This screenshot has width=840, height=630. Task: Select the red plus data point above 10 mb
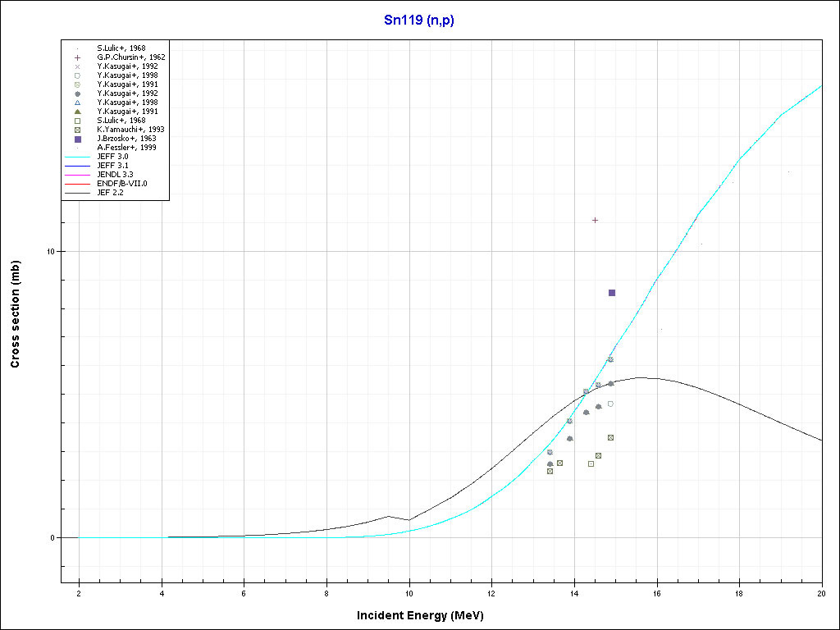(x=596, y=220)
